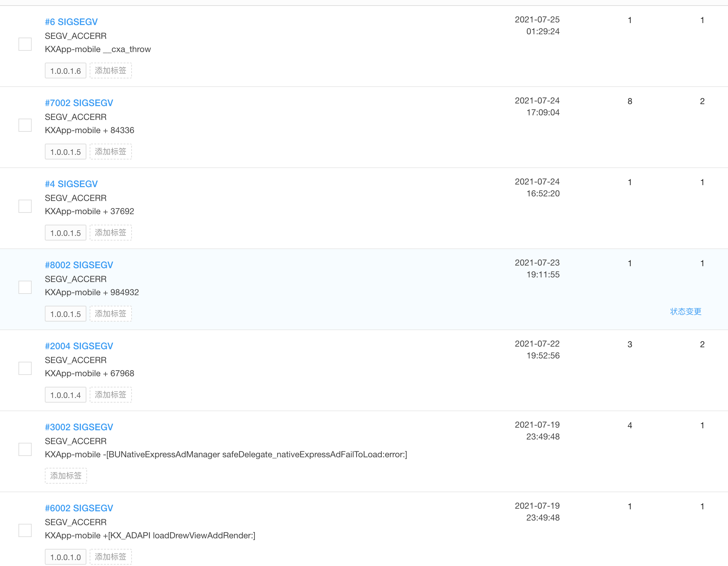Click 添加标签 for the #3002 issue
The image size is (728, 566).
66,476
